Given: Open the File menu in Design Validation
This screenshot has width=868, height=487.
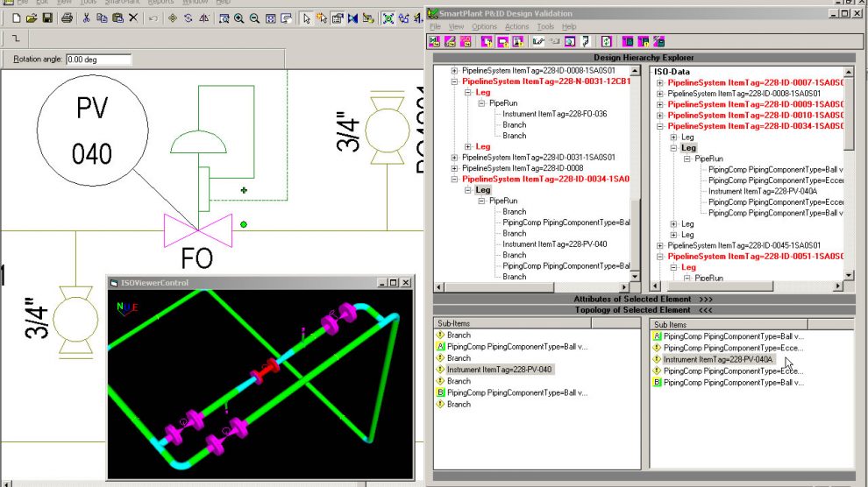Looking at the screenshot, I should pyautogui.click(x=435, y=26).
